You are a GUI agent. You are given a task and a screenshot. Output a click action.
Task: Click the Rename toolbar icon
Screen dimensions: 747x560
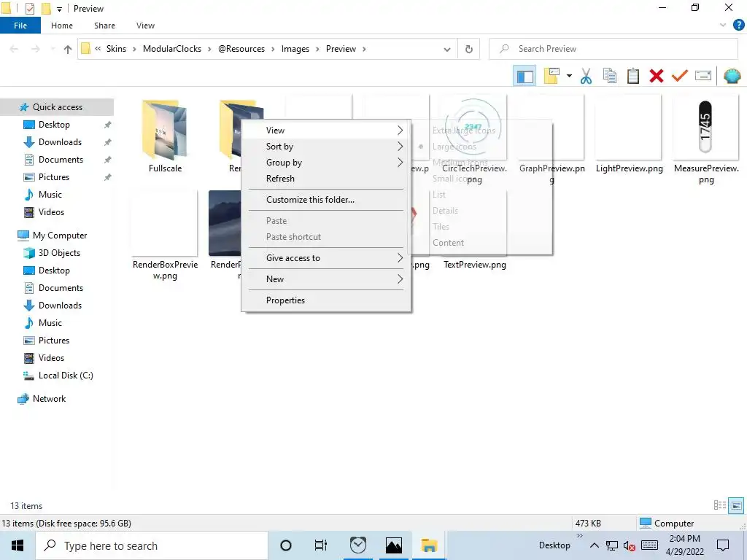pos(703,76)
